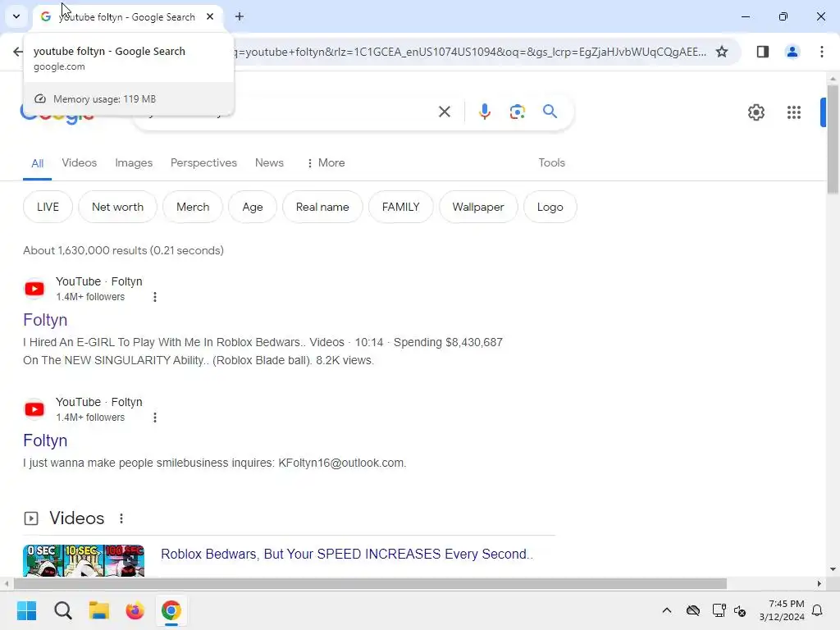This screenshot has width=840, height=630.
Task: Open Windows taskbar search
Action: [62, 610]
